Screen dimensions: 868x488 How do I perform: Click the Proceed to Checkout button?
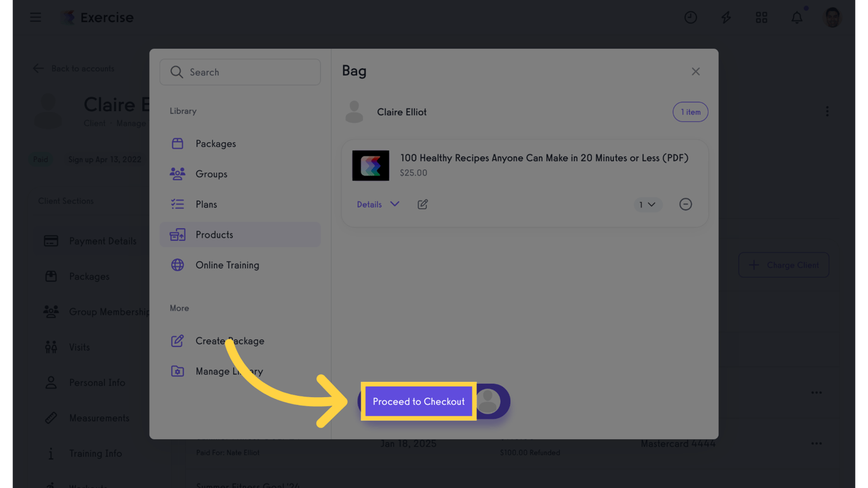[x=419, y=402]
